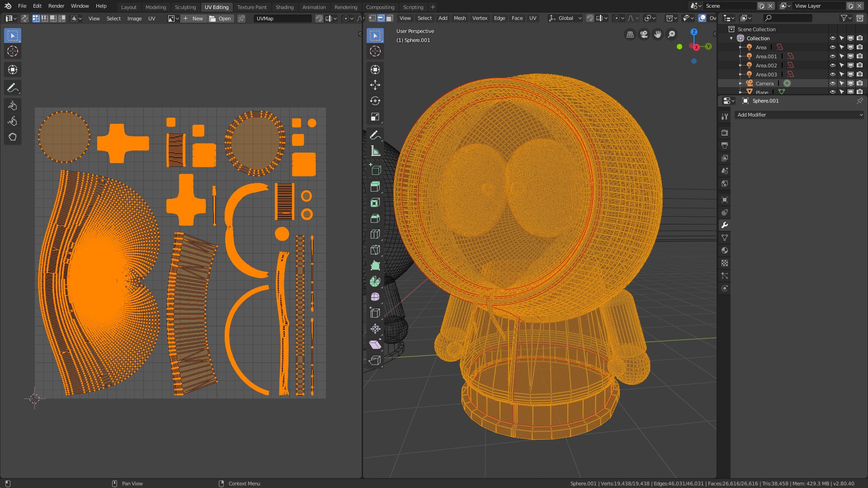The width and height of the screenshot is (868, 488).
Task: Open Global transform orientation dropdown
Action: pos(565,19)
